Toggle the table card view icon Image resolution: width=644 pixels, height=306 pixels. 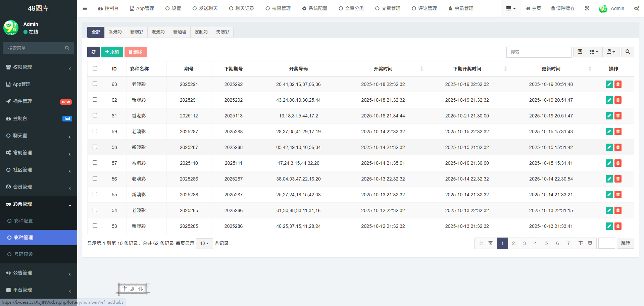[x=580, y=52]
